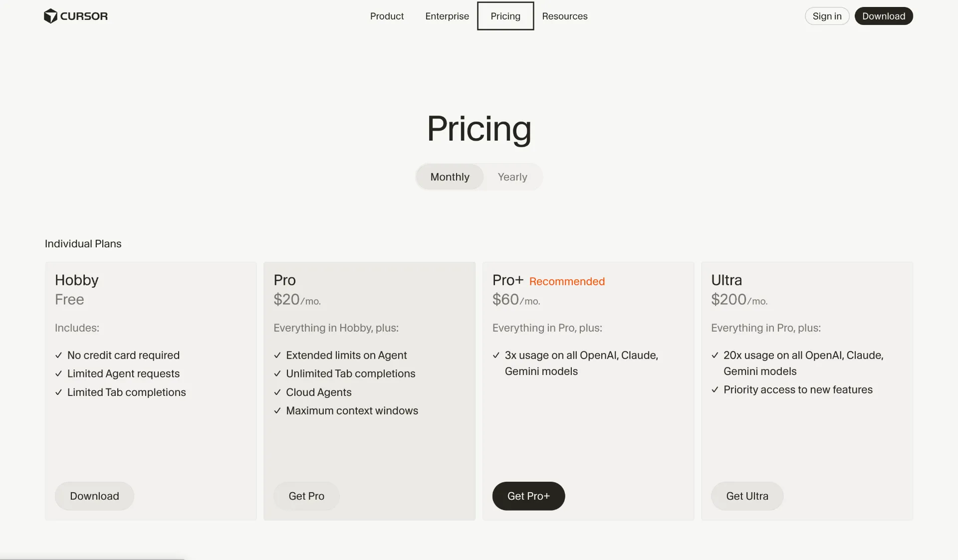The width and height of the screenshot is (958, 560).
Task: Select Monthly billing option
Action: click(450, 177)
